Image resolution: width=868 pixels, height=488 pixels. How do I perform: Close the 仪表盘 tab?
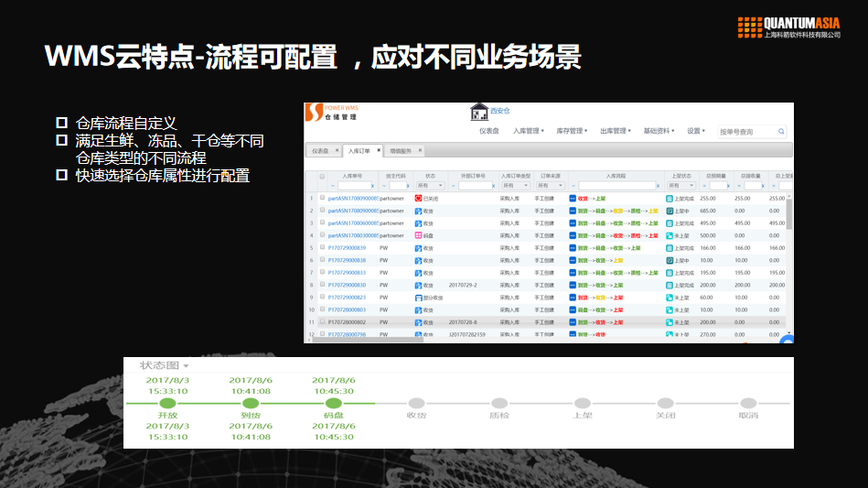tap(337, 150)
